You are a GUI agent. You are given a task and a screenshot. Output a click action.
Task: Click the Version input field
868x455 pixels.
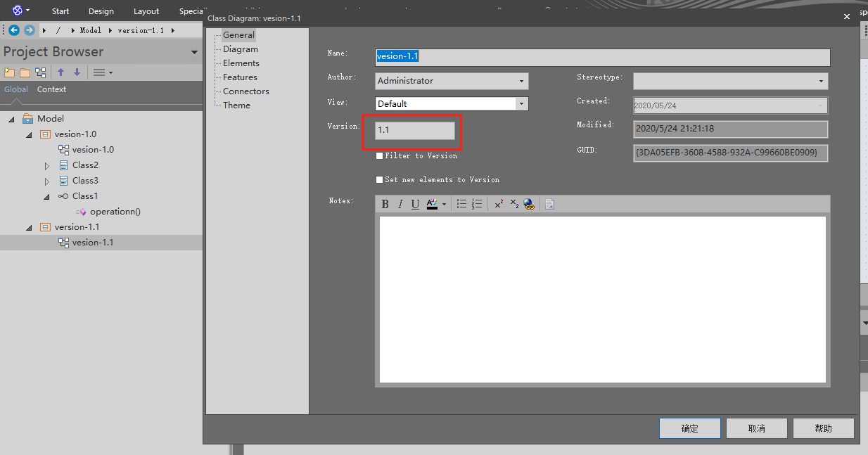tap(415, 130)
